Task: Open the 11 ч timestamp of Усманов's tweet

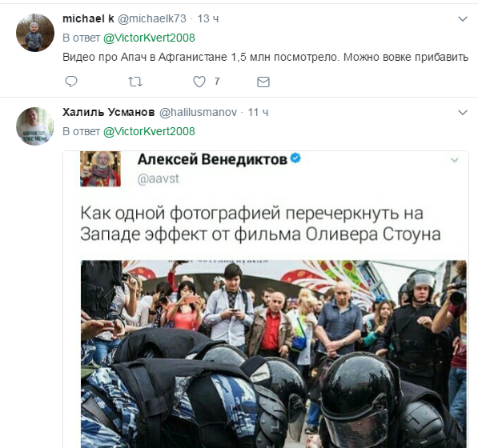Action: pos(258,112)
